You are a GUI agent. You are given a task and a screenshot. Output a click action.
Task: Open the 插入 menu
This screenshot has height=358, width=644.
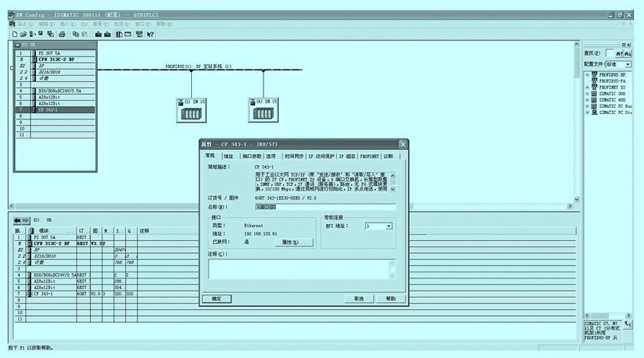68,24
